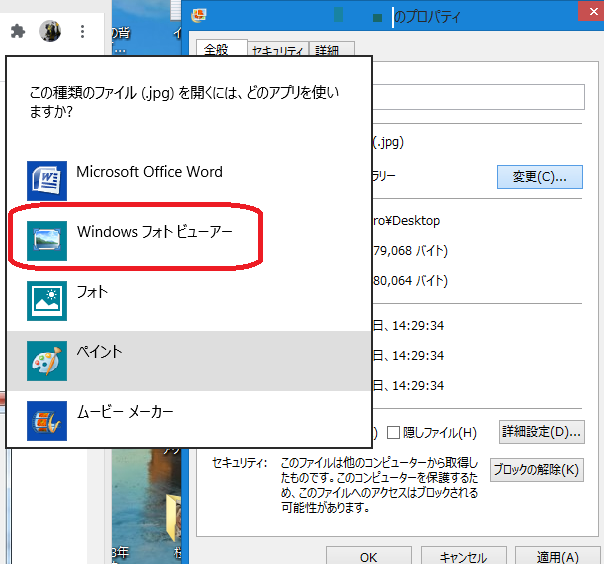This screenshot has width=604, height=564.
Task: Click the 詳細設定(D)... button
Action: [542, 432]
